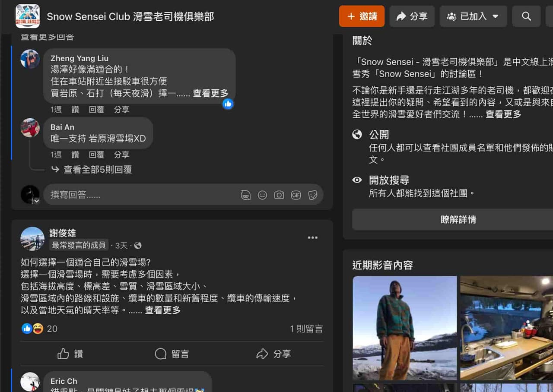553x392 pixels.
Task: Open the camper van kitchen video thumbnail
Action: [506, 328]
